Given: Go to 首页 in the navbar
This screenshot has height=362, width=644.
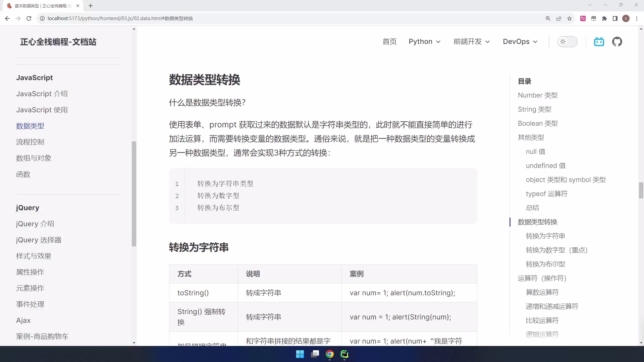Looking at the screenshot, I should (389, 42).
